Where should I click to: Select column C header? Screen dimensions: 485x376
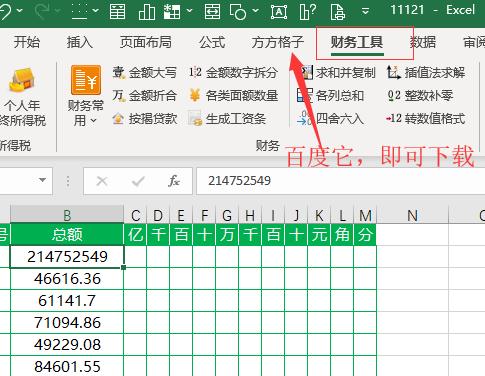pyautogui.click(x=135, y=215)
